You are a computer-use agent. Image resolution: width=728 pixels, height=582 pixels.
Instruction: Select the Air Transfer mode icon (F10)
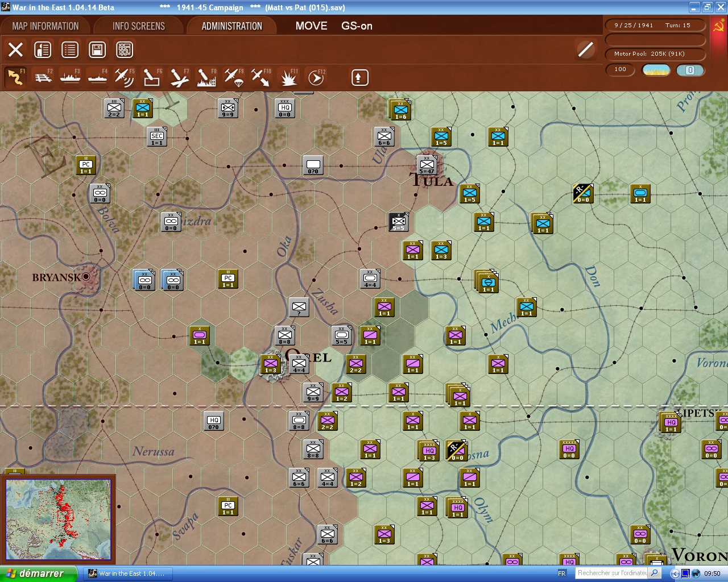[261, 77]
